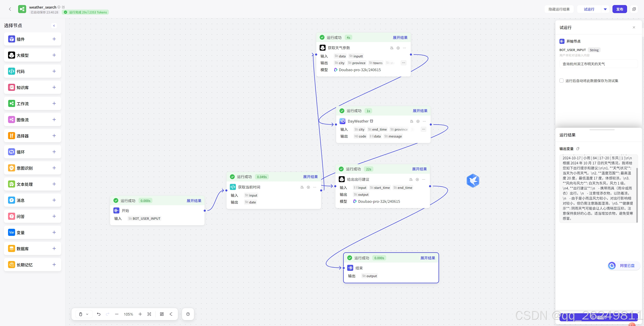Viewport: 644px width, 326px height.
Task: Enable saving run data as test set
Action: (x=561, y=81)
